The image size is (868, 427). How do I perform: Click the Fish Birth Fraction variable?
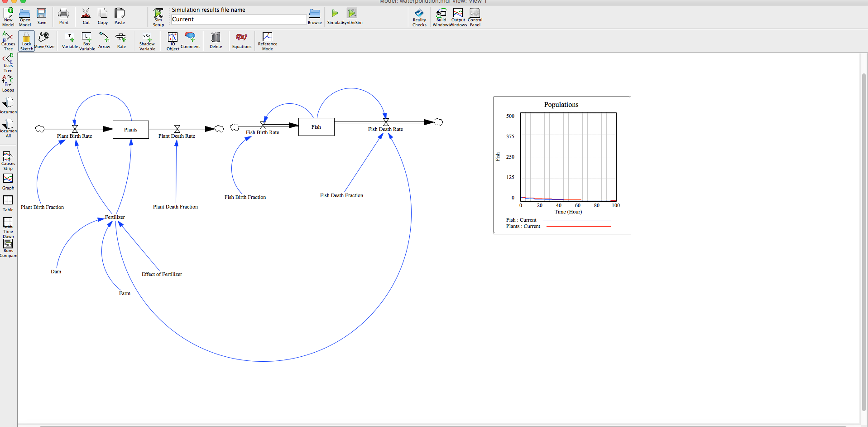pyautogui.click(x=245, y=197)
